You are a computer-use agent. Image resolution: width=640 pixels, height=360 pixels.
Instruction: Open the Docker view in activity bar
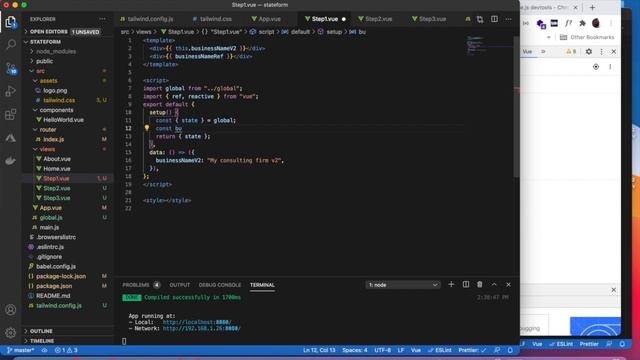(11, 160)
